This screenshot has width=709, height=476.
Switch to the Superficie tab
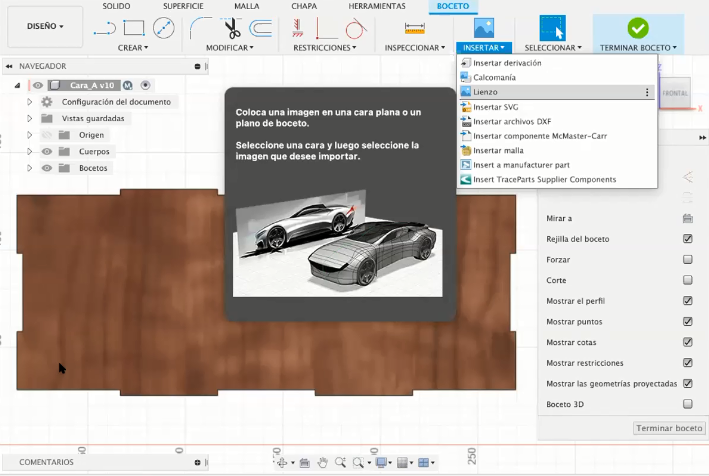click(x=183, y=6)
